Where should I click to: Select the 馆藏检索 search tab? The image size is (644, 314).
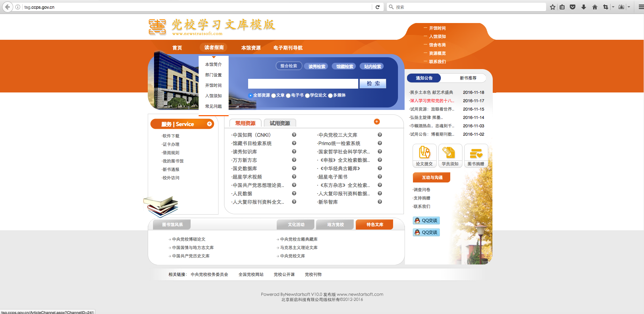pyautogui.click(x=345, y=66)
